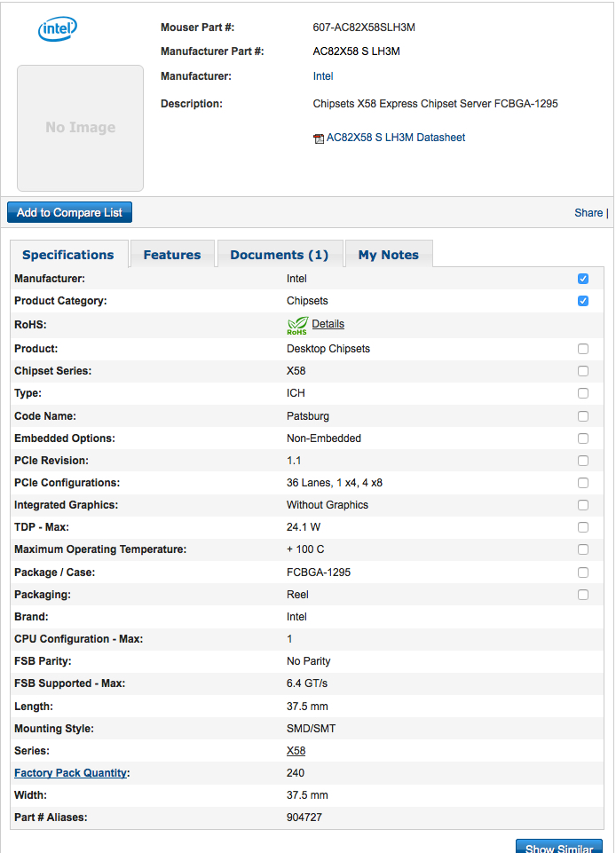Select the FCBGA-1295 package value in table

coord(319,573)
